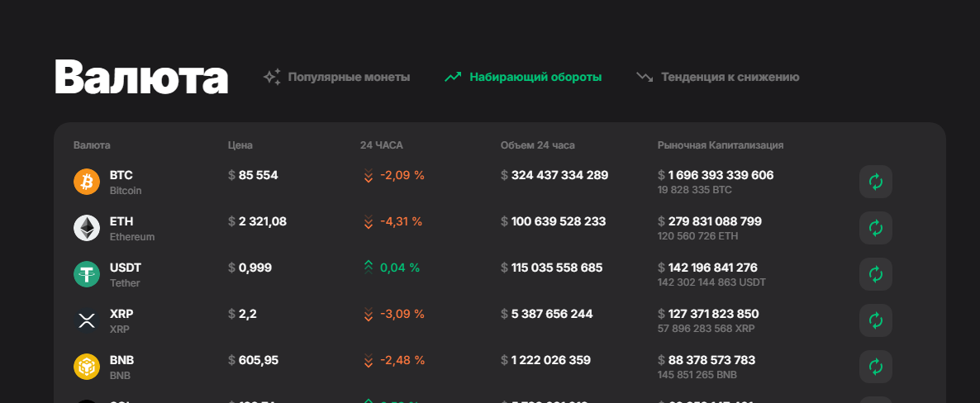Click the Bitcoin coin icon

[x=87, y=182]
